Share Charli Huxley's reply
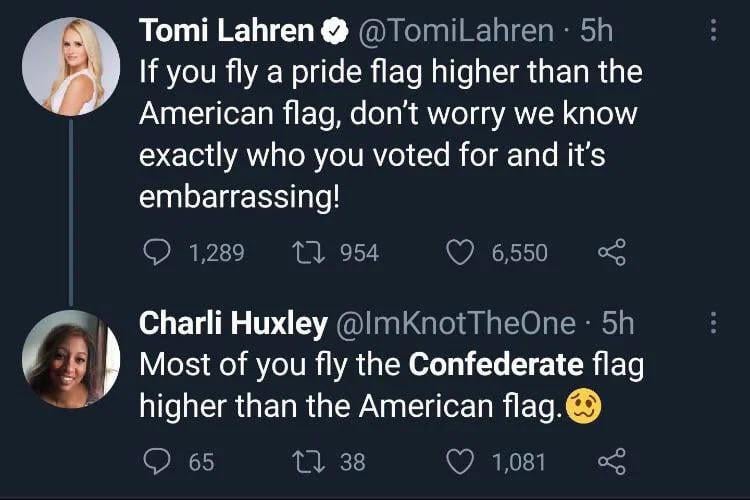 (x=609, y=461)
